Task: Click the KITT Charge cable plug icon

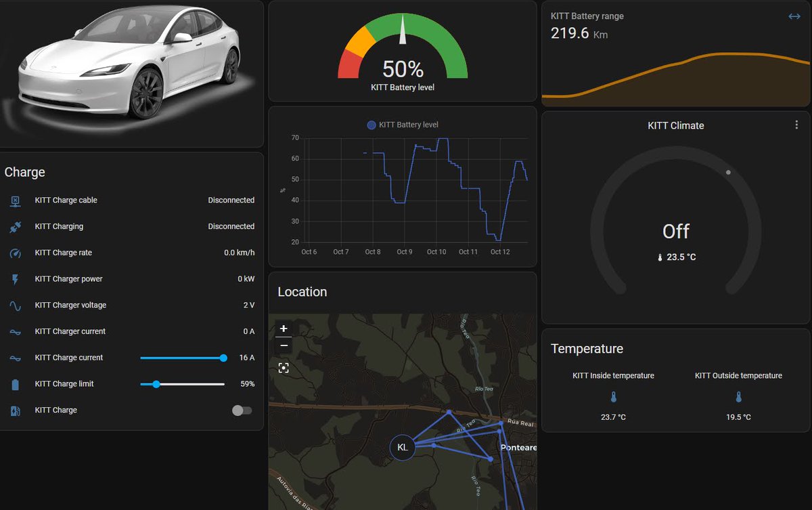Action: click(x=16, y=200)
